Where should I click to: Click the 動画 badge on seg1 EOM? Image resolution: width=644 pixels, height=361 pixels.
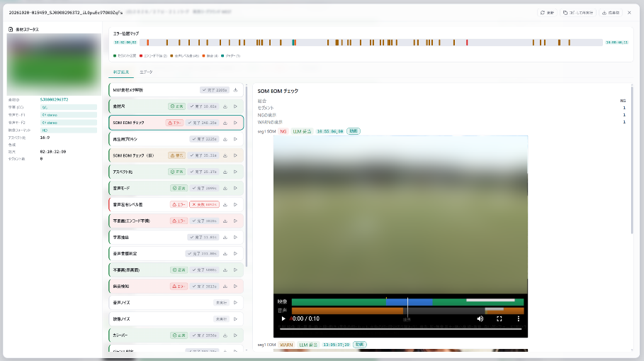pos(359,345)
